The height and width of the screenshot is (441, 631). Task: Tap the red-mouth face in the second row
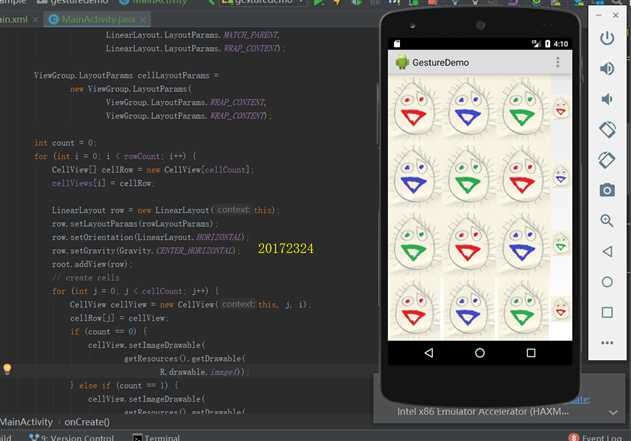point(523,175)
